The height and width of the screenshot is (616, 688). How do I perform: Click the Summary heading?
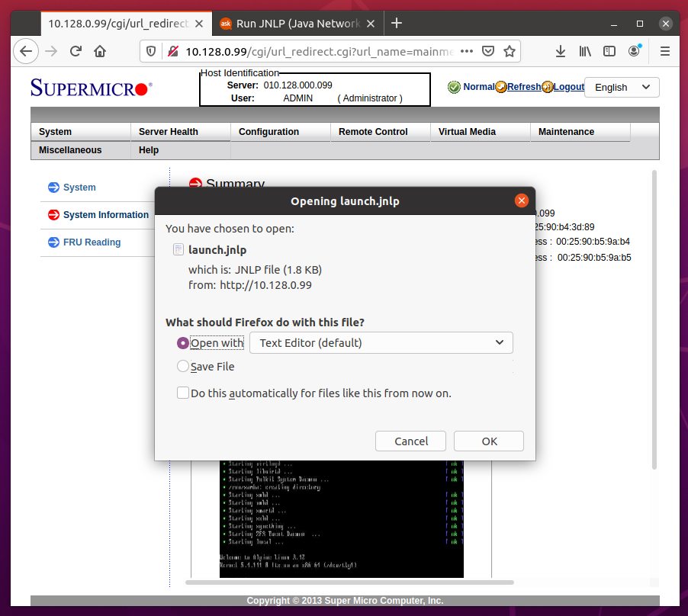point(235,182)
